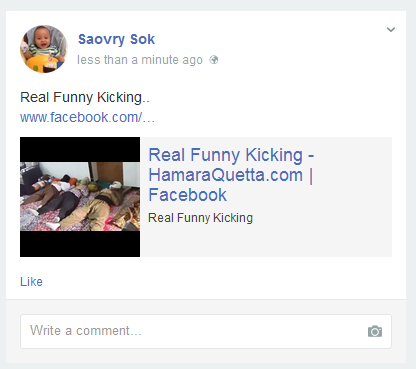Follow the www.facebook.com/... link
416x369 pixels.
tap(87, 117)
